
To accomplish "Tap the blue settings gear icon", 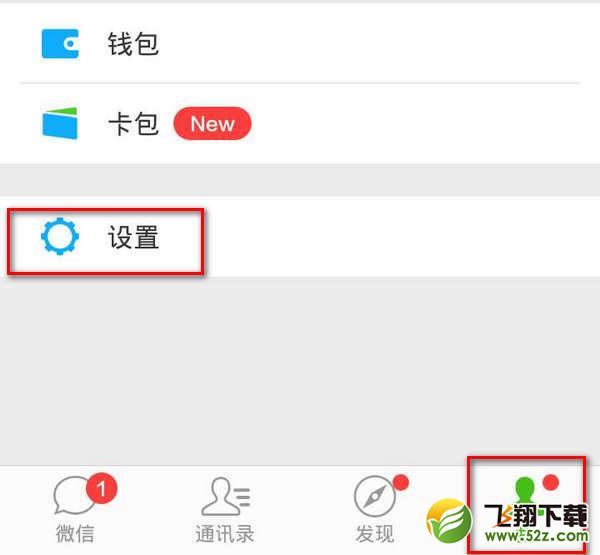I will [60, 236].
